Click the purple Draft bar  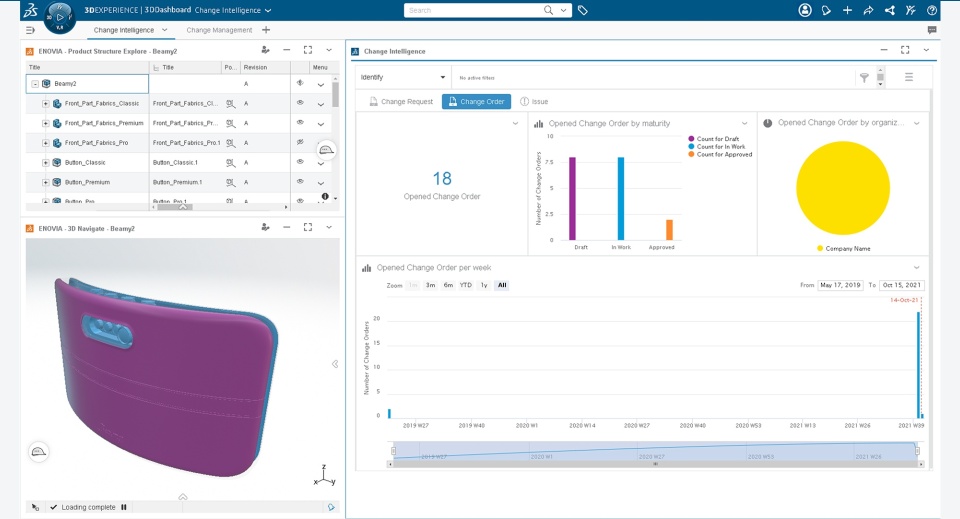tap(572, 198)
